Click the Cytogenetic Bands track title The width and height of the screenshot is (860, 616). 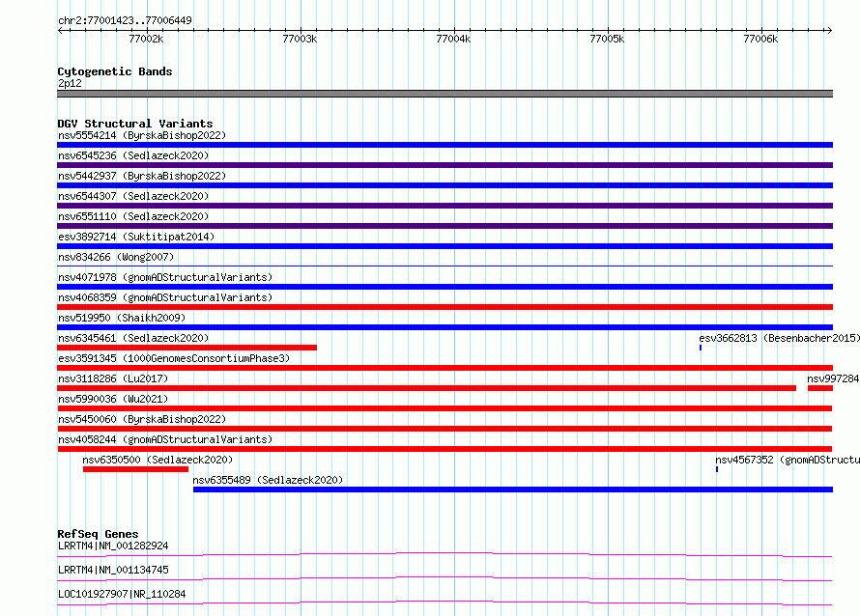point(115,71)
